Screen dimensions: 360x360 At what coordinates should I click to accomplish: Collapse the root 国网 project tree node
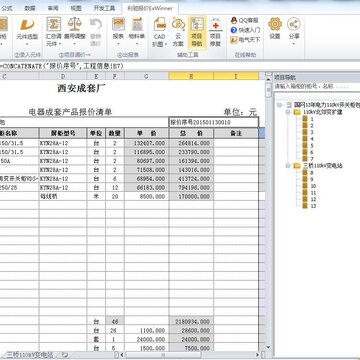pyautogui.click(x=279, y=105)
